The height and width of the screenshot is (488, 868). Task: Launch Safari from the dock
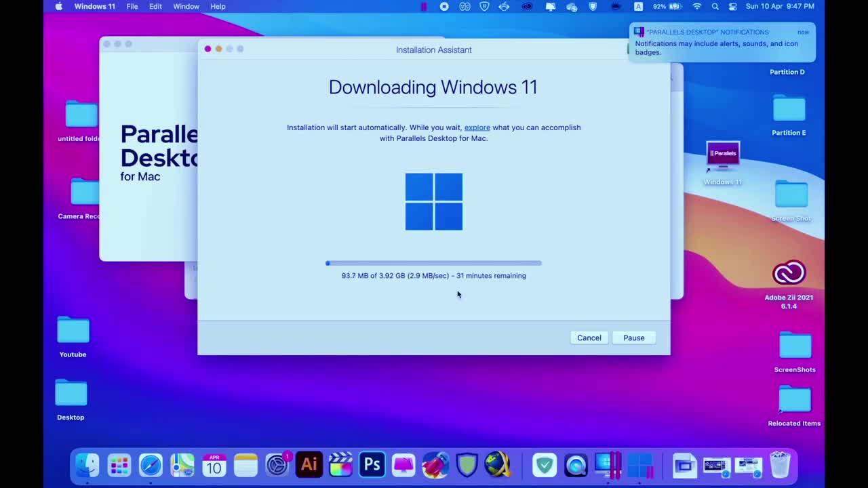tap(151, 465)
